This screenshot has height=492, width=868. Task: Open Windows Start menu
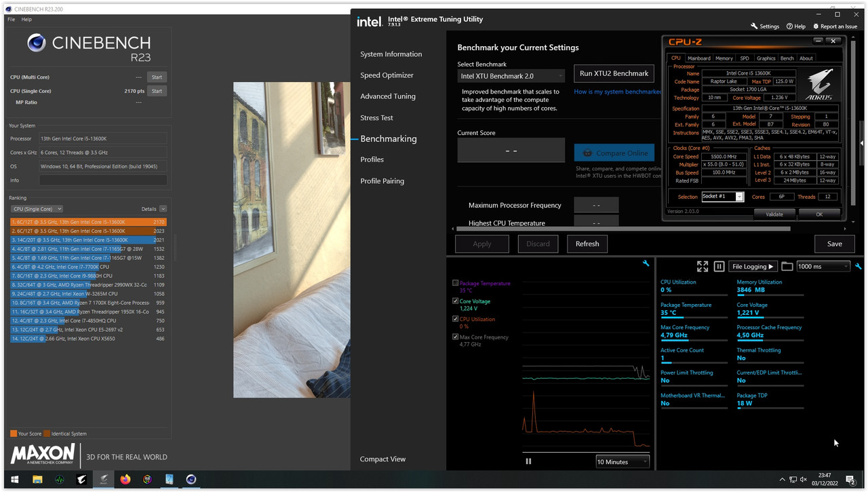click(14, 480)
